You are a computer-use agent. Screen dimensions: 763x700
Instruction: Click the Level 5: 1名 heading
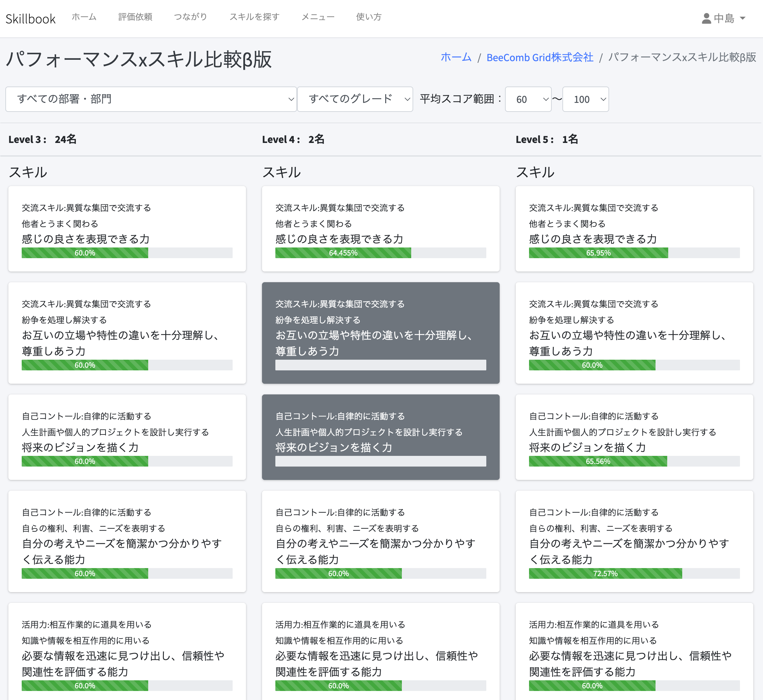(x=547, y=139)
